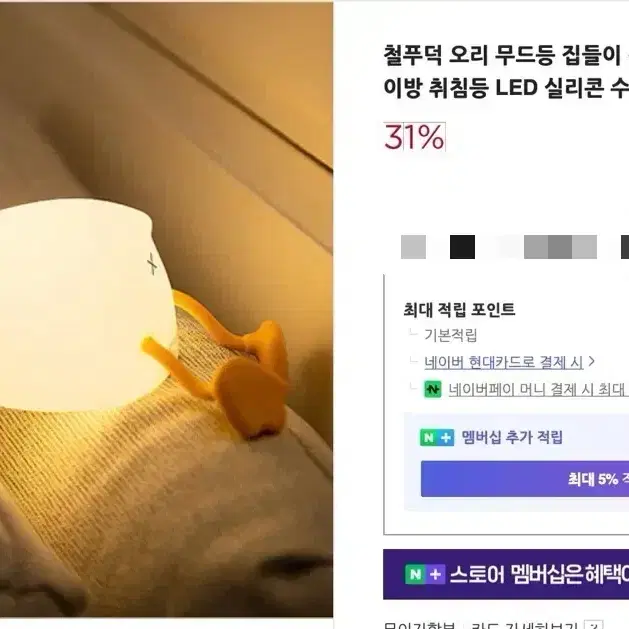The width and height of the screenshot is (629, 629).
Task: Click the 최대 적립 포인트 heading
Action: 459,309
